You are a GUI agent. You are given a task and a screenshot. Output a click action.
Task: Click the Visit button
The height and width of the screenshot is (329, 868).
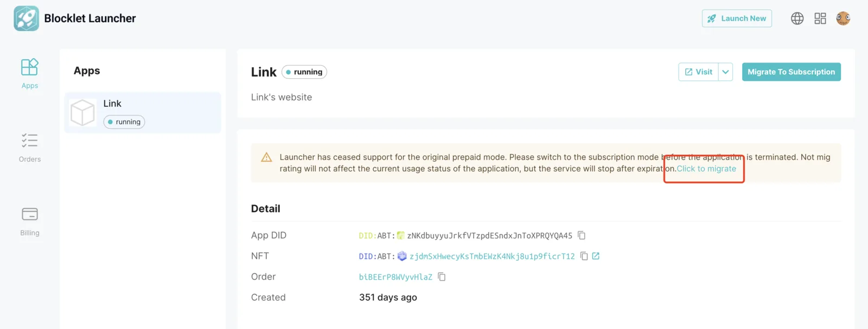[698, 72]
